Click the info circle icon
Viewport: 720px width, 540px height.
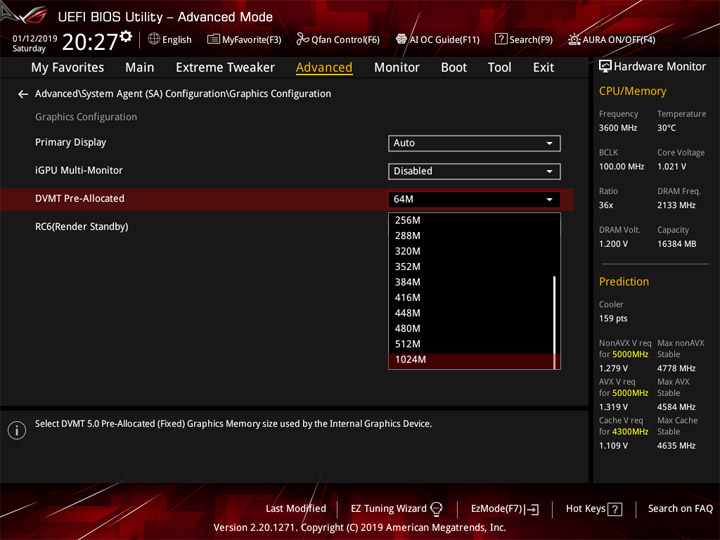click(17, 430)
